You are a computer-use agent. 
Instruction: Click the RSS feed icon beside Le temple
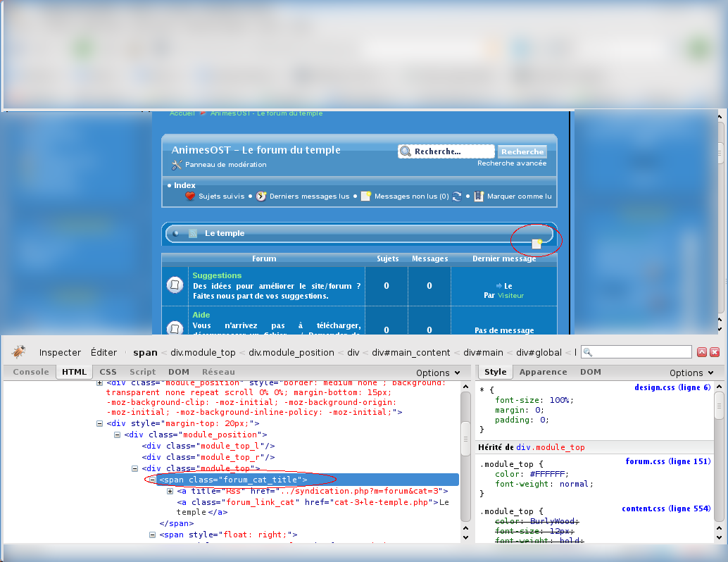192,234
